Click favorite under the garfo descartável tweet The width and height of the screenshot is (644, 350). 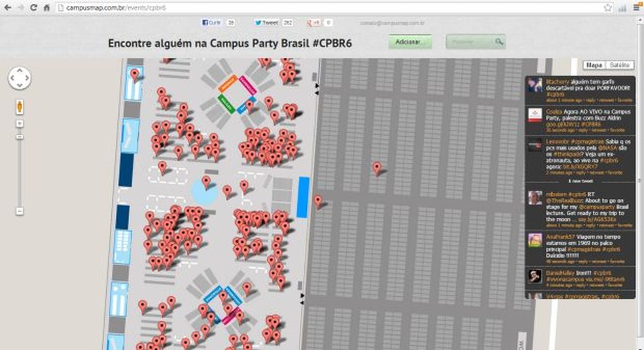pyautogui.click(x=625, y=100)
